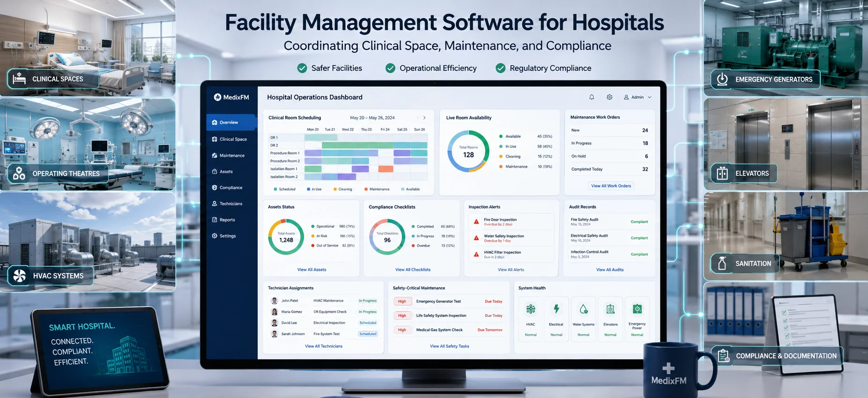
Task: Click the On Hold work orders row
Action: (x=609, y=156)
